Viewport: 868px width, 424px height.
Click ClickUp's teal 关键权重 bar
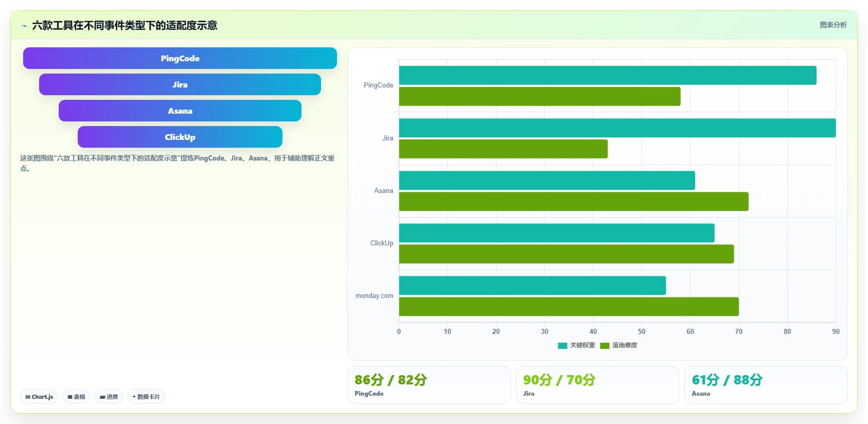tap(557, 233)
